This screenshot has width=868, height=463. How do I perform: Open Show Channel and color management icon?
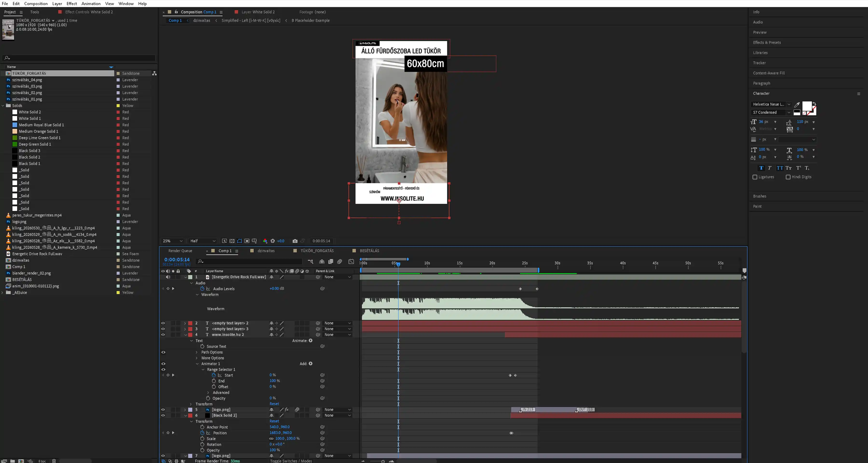(265, 241)
